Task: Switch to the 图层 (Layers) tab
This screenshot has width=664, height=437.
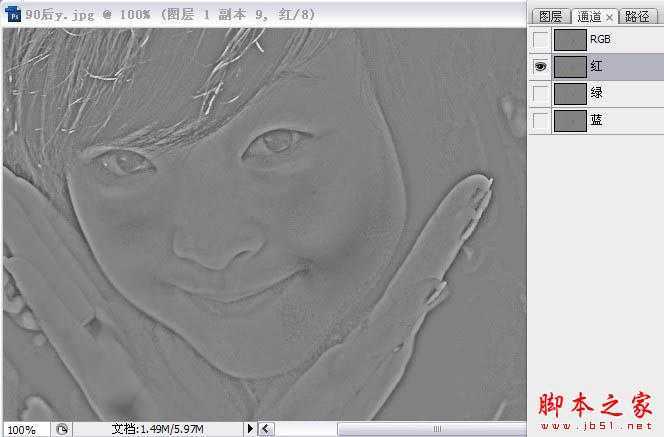Action: (x=551, y=17)
